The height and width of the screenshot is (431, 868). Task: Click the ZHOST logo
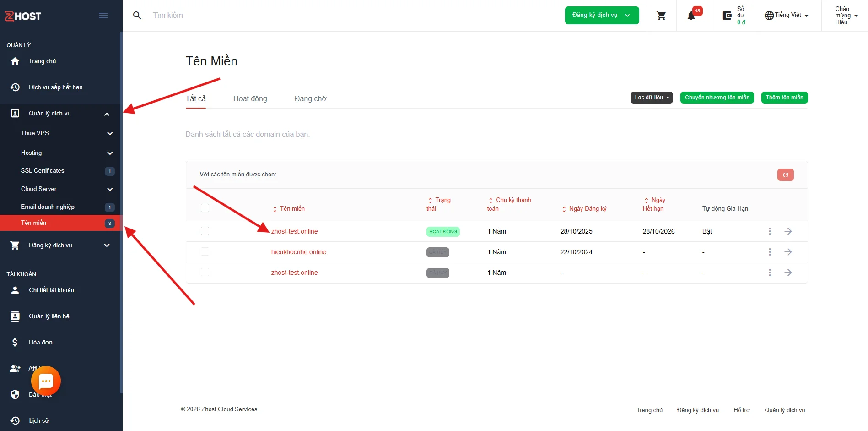(x=23, y=16)
